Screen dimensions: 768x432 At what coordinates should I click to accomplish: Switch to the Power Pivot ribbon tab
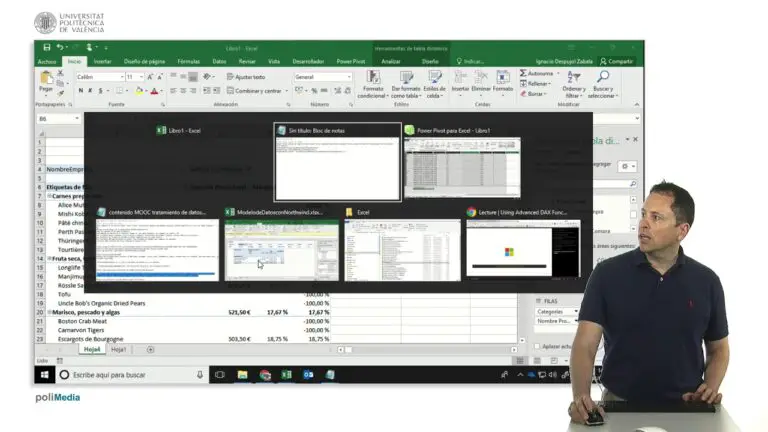tap(351, 62)
